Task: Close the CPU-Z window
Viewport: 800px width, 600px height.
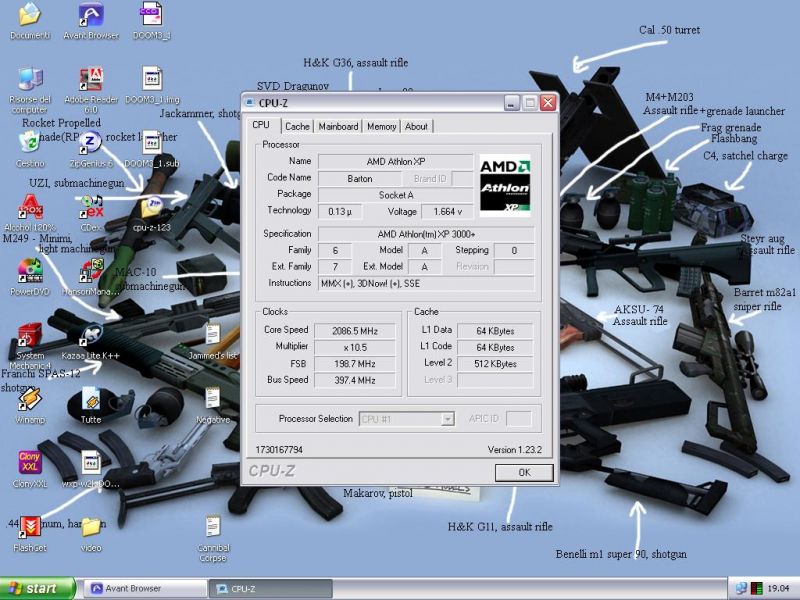Action: click(x=548, y=103)
